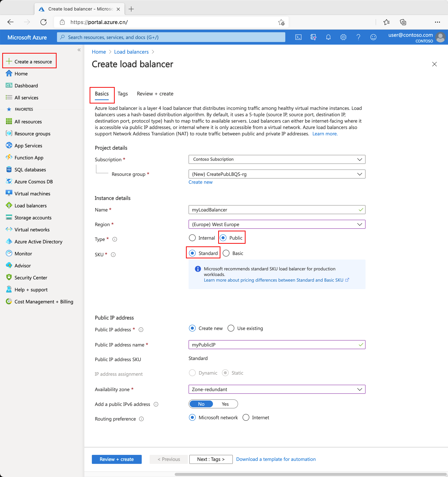Collapse the left sidebar with chevrons
The image size is (448, 477).
pos(79,50)
